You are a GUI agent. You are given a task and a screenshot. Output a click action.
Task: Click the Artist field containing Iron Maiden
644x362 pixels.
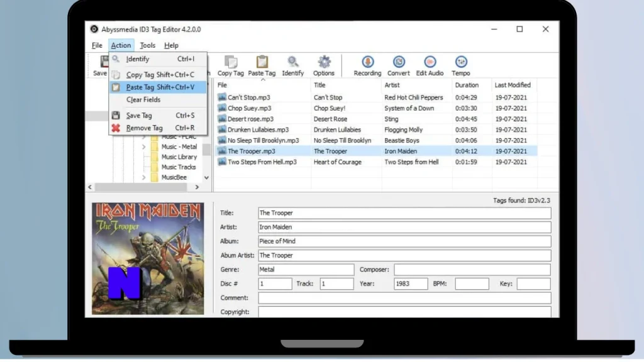coord(404,227)
